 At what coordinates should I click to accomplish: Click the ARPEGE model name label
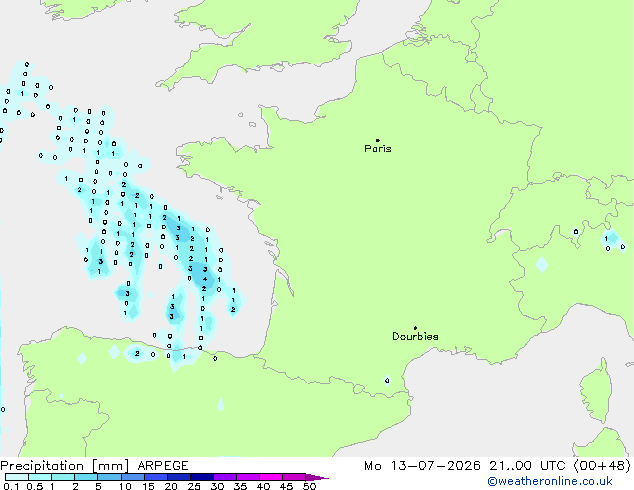pyautogui.click(x=163, y=466)
